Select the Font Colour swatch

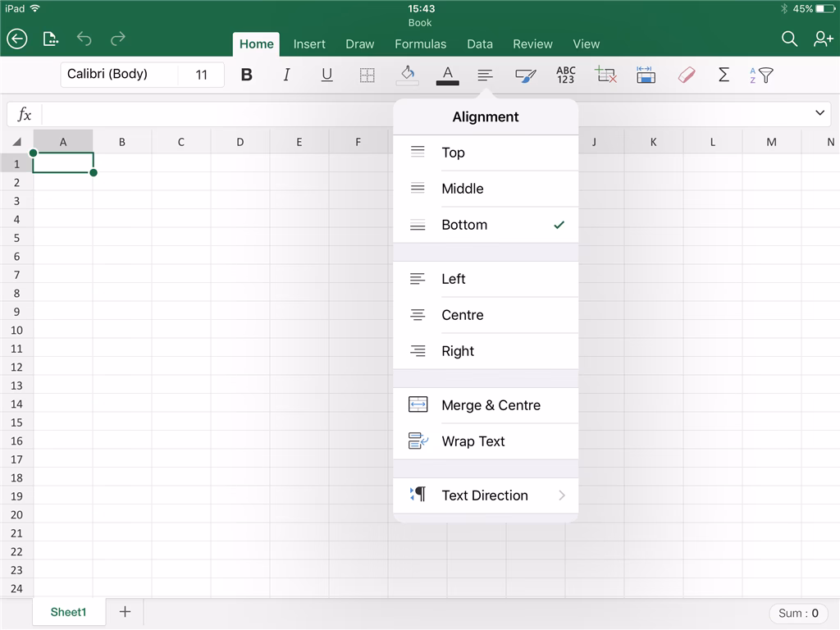pyautogui.click(x=447, y=74)
